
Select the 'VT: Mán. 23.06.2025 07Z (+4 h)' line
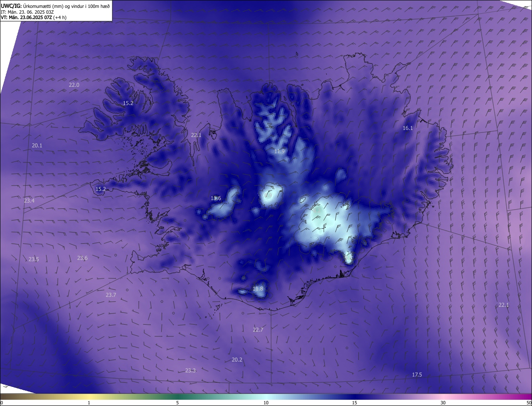(34, 17)
